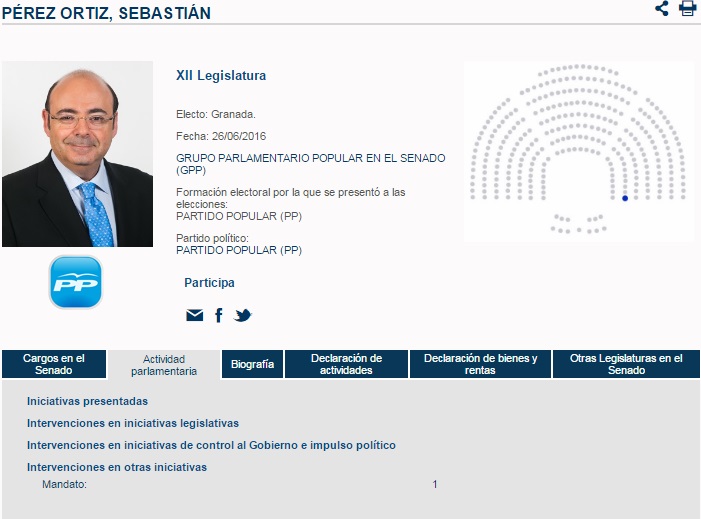Click the Mandato count number 1
701x519 pixels.
(x=435, y=484)
